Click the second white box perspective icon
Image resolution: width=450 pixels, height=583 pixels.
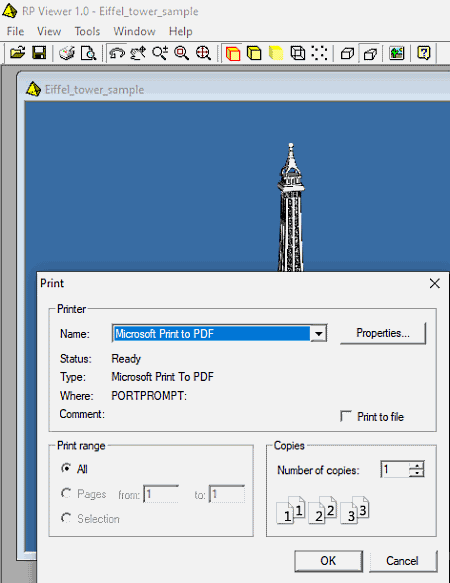[x=370, y=53]
